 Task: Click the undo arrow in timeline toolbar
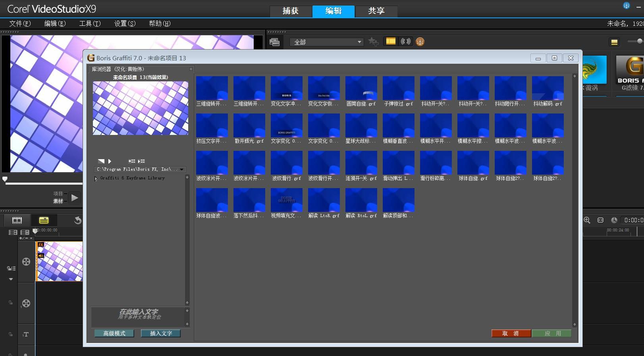point(78,220)
